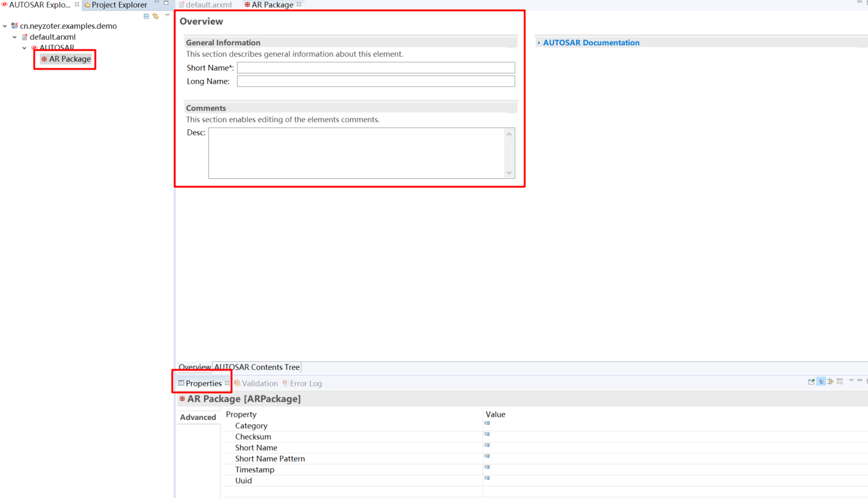This screenshot has height=498, width=868.
Task: Click the Short Name input field
Action: tap(376, 68)
